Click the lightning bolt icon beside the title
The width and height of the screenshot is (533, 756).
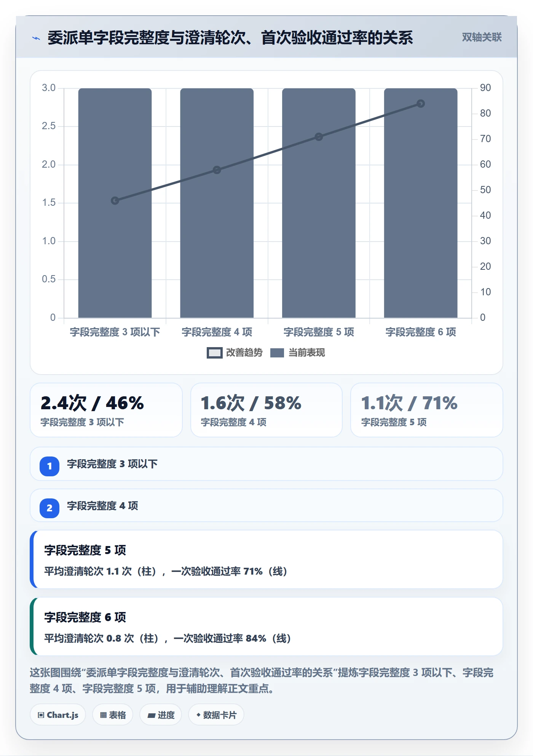(36, 38)
